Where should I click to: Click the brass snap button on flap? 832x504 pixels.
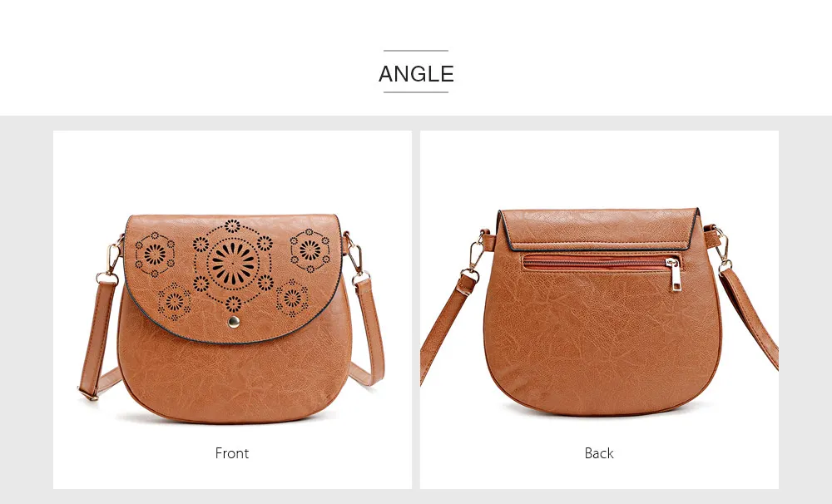[x=234, y=322]
